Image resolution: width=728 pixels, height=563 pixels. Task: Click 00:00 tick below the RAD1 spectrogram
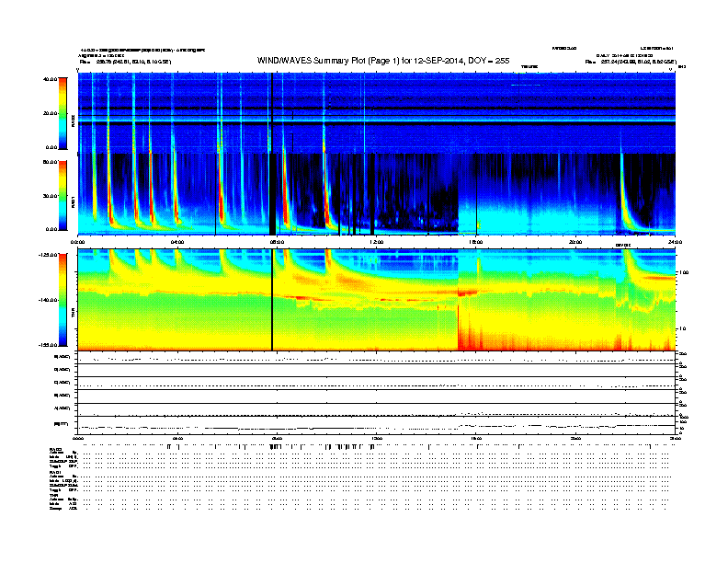(77, 242)
